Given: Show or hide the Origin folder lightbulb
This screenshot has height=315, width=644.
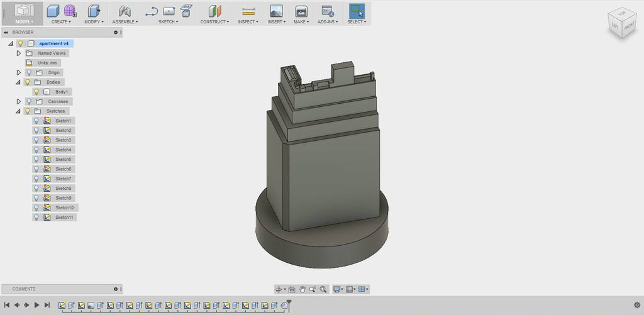Looking at the screenshot, I should tap(29, 72).
